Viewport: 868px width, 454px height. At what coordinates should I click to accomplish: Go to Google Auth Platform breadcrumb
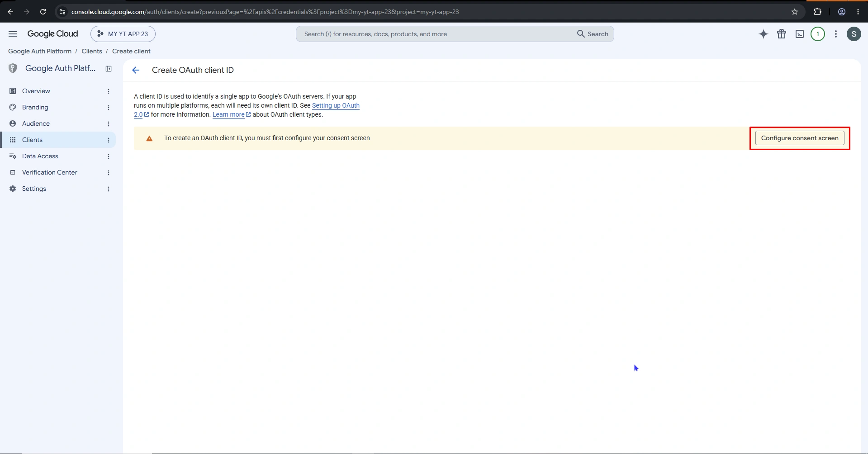pos(40,51)
